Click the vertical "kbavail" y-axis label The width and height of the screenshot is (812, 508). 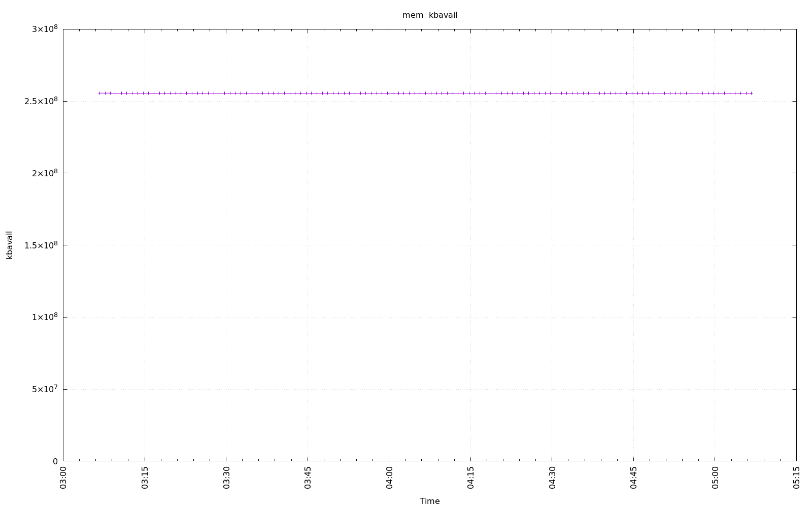(x=9, y=245)
